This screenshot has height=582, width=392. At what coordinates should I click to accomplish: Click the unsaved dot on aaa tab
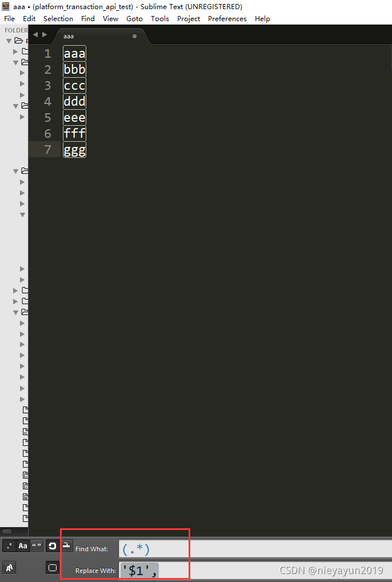tap(135, 37)
